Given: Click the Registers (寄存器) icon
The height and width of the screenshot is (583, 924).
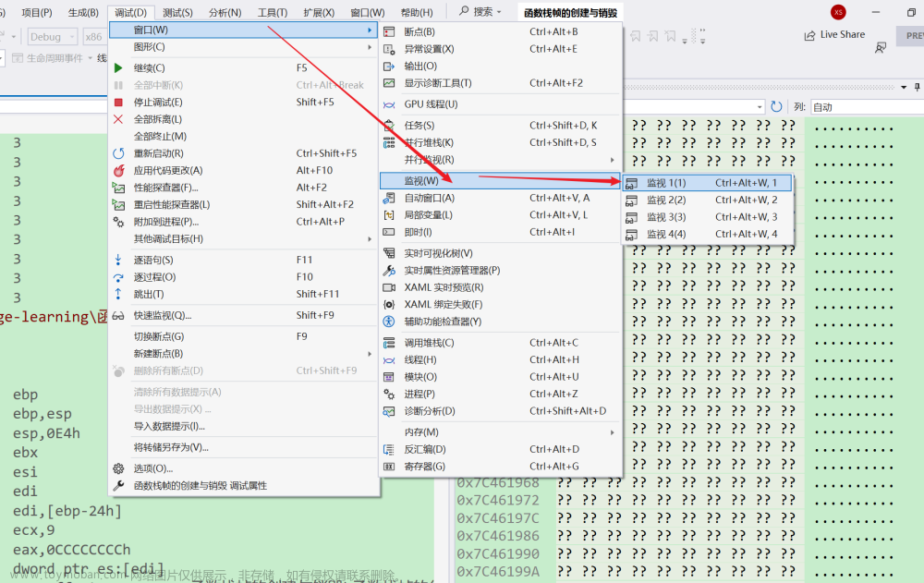Looking at the screenshot, I should click(x=389, y=467).
